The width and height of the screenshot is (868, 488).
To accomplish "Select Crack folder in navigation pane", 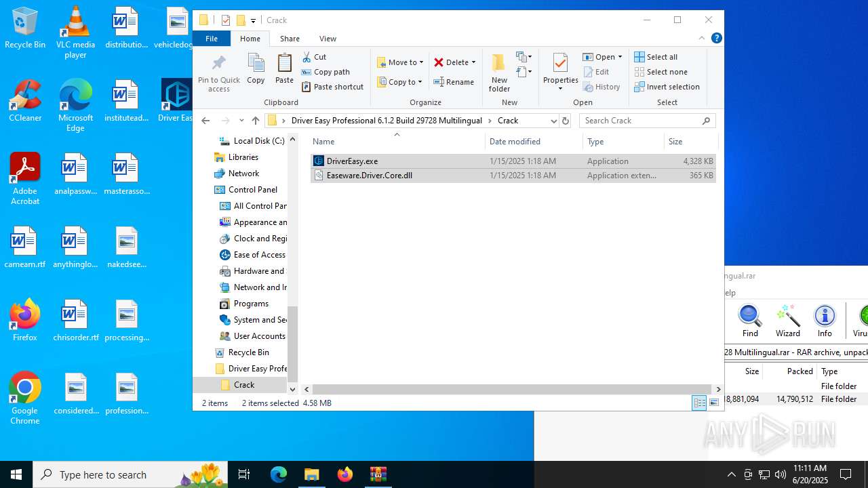I will pyautogui.click(x=240, y=385).
